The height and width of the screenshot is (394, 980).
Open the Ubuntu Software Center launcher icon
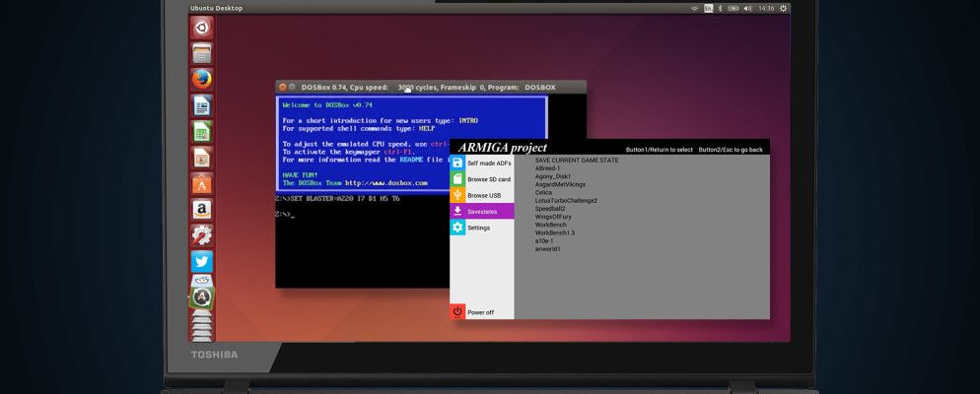pos(201,183)
